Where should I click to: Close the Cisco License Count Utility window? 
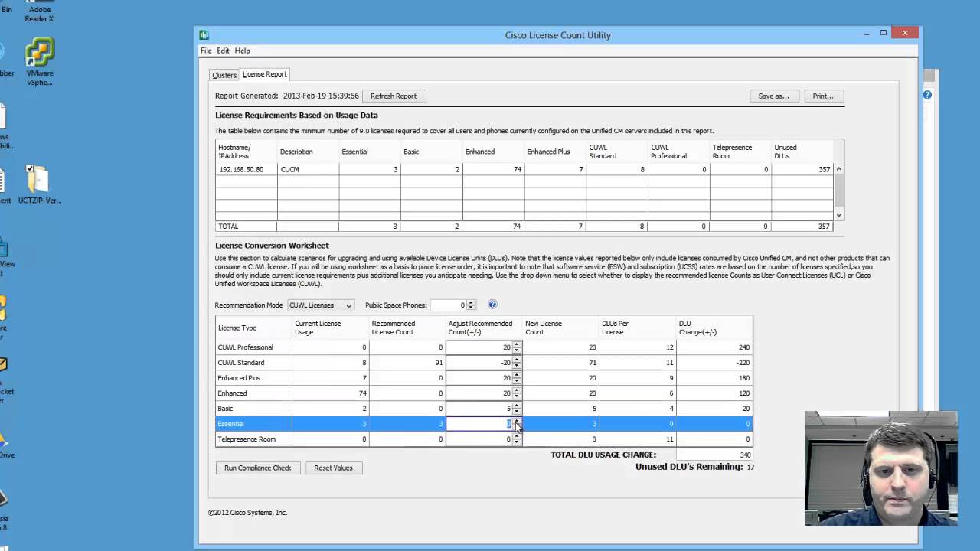click(905, 33)
